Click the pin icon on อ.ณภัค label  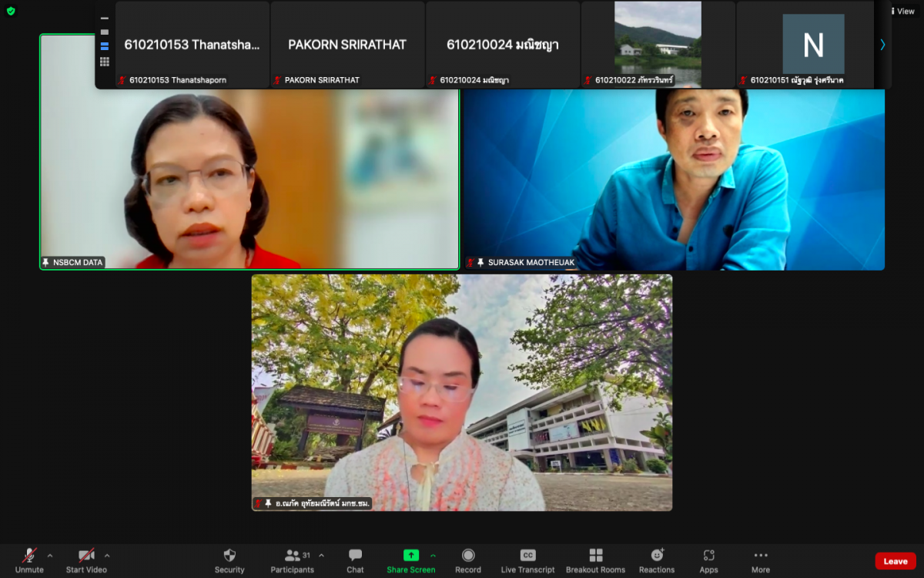click(x=269, y=503)
